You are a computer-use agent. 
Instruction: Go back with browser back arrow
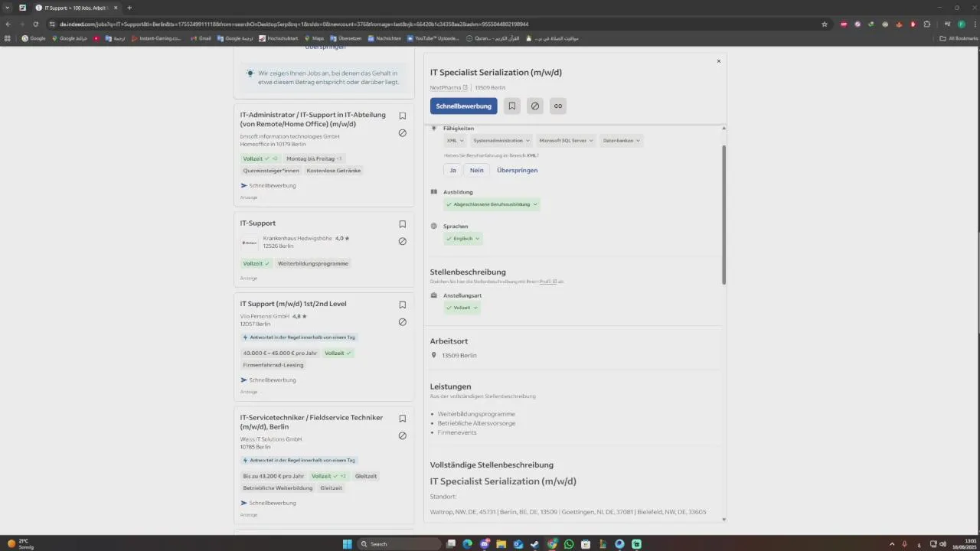click(8, 24)
